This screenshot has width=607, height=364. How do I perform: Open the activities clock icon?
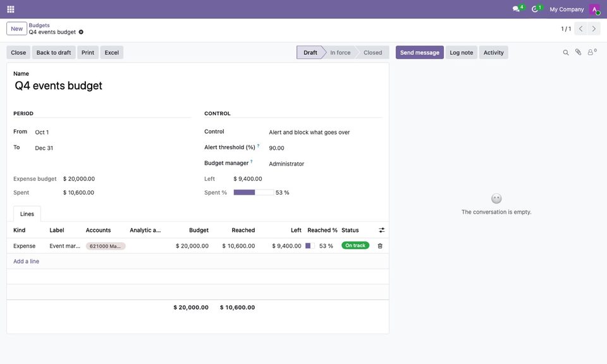coord(535,9)
